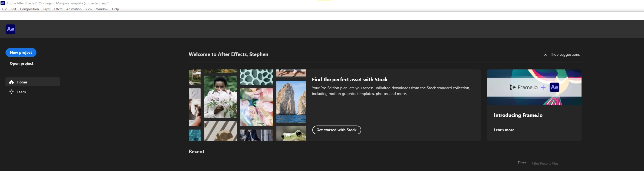The image size is (644, 171).
Task: Click Learn more about Frame.io
Action: point(504,130)
